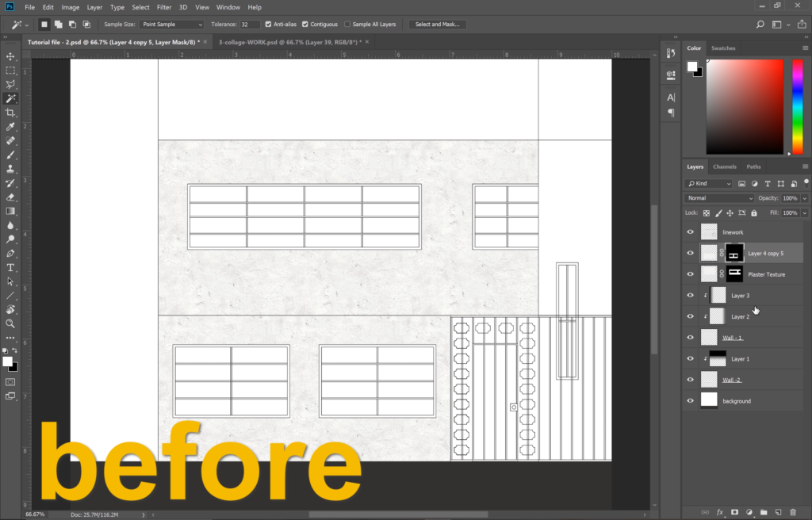Select the Move tool
The image size is (812, 520).
[x=10, y=56]
